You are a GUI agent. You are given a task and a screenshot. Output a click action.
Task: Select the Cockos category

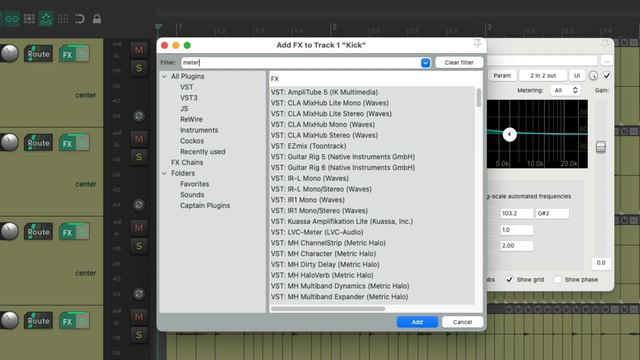pos(192,141)
